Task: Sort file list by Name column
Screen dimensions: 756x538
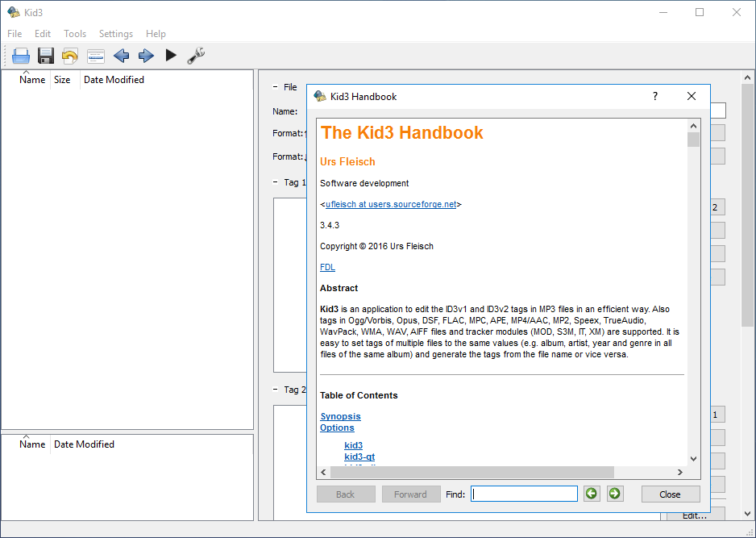Action: tap(32, 80)
